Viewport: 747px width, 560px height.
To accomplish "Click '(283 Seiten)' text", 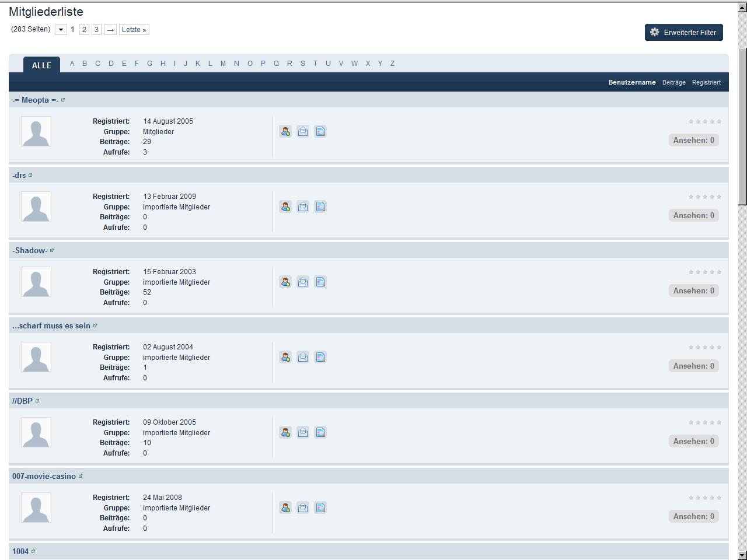I will (31, 29).
